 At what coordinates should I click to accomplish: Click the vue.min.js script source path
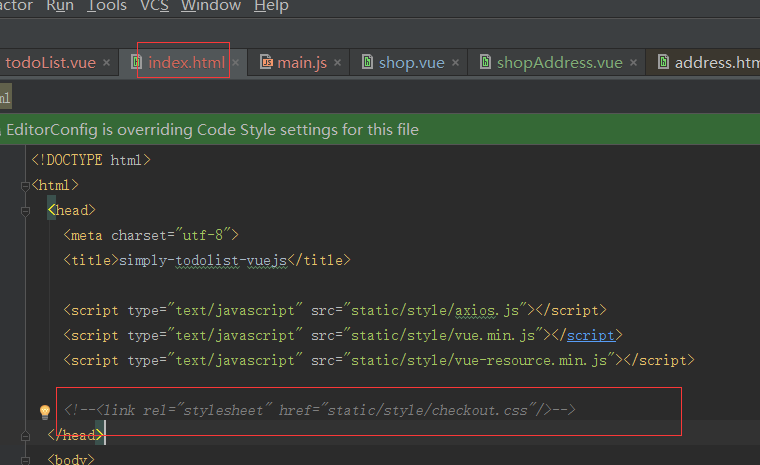(x=443, y=335)
